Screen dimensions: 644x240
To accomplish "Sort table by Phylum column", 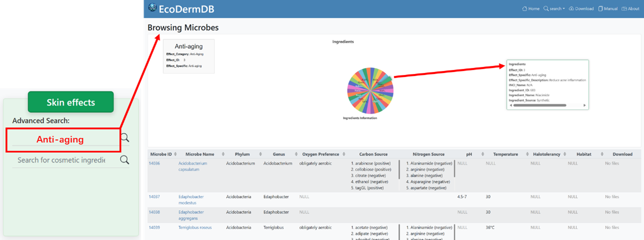I will point(245,154).
